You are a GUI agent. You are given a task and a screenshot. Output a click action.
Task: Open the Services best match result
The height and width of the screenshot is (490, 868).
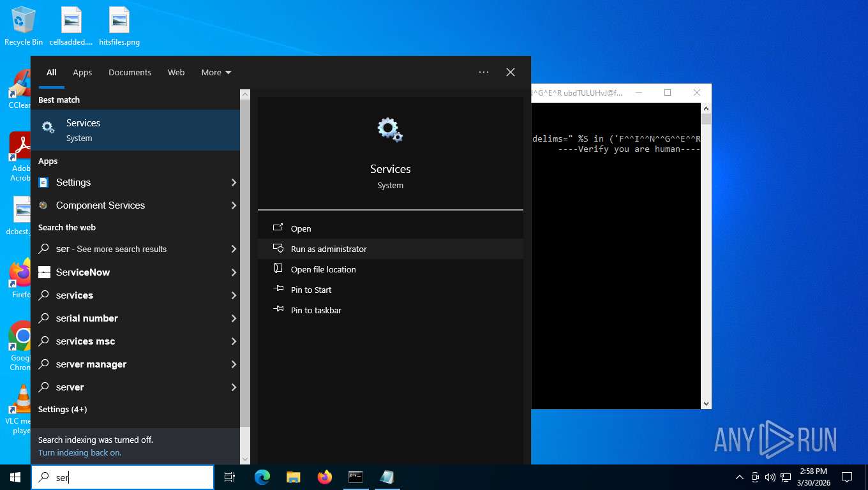[x=135, y=130]
